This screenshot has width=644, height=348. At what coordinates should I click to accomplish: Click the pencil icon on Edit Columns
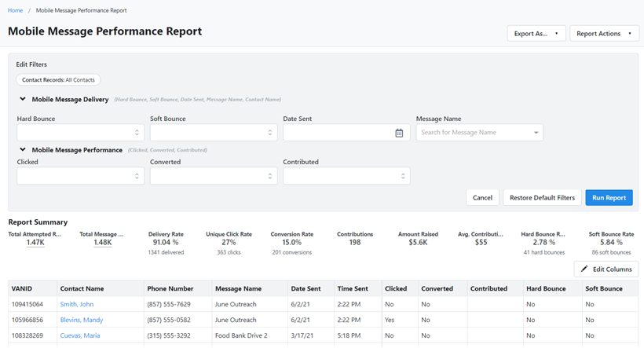click(x=584, y=269)
